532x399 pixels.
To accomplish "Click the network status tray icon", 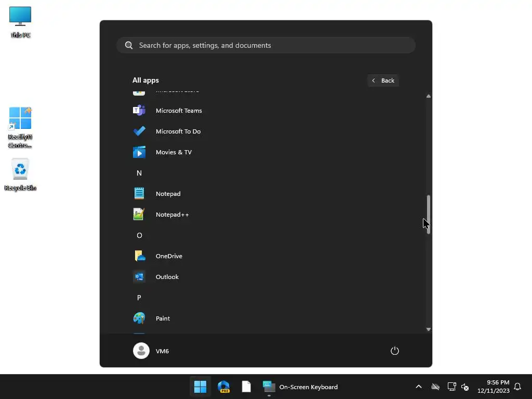I will (451, 387).
